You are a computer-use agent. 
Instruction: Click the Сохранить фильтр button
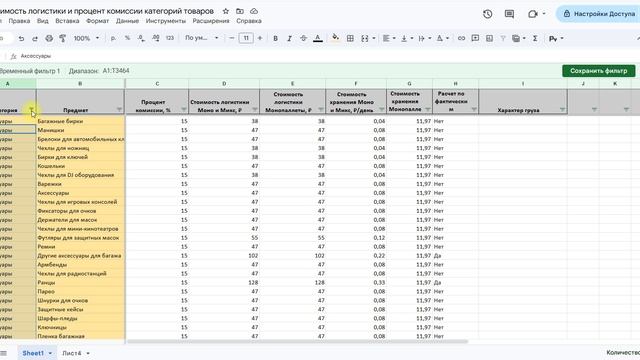tap(598, 71)
